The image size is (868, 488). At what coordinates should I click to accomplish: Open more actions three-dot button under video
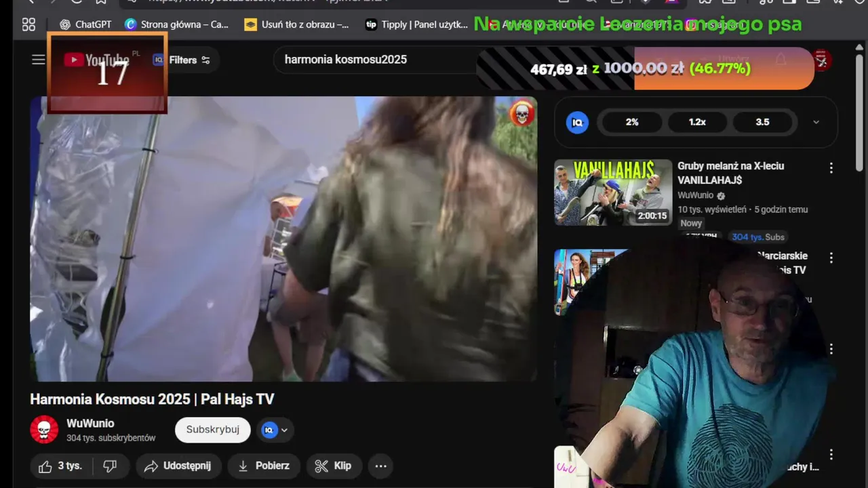click(381, 466)
